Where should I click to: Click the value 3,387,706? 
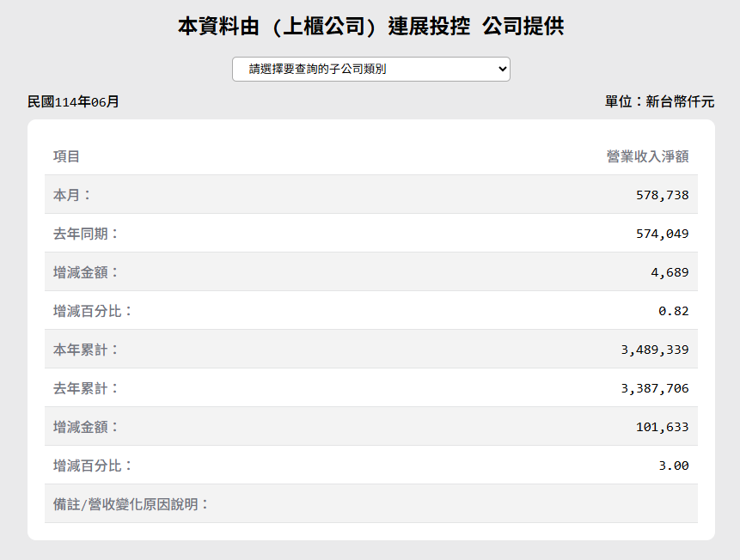click(655, 389)
